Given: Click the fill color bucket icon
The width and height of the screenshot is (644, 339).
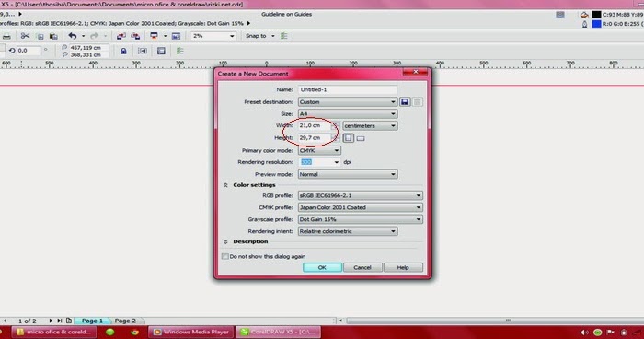Looking at the screenshot, I should click(x=584, y=16).
